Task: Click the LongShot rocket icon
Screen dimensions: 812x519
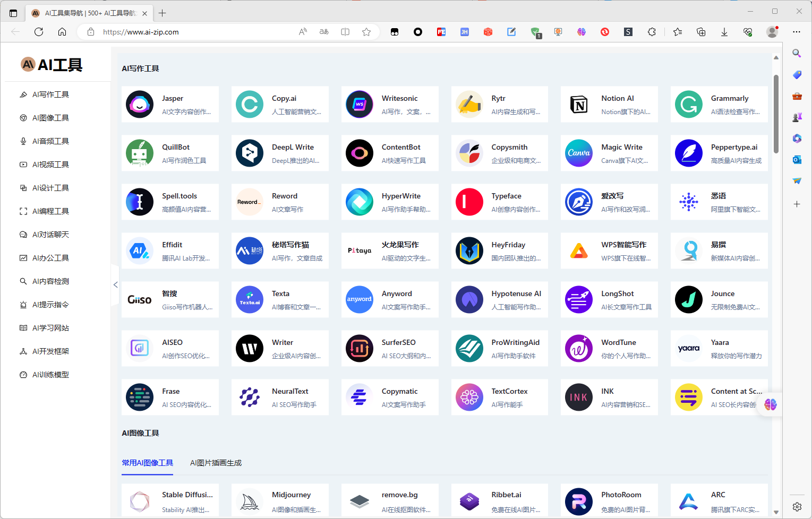Action: tap(579, 300)
